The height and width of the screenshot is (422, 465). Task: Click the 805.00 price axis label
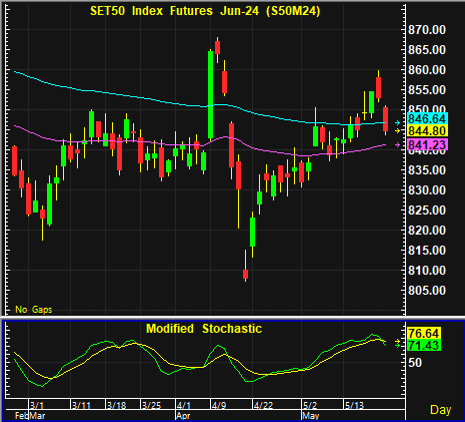pos(427,290)
